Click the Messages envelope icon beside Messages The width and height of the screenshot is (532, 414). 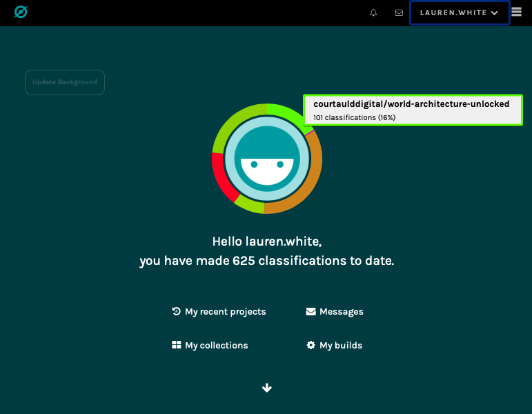pos(311,311)
